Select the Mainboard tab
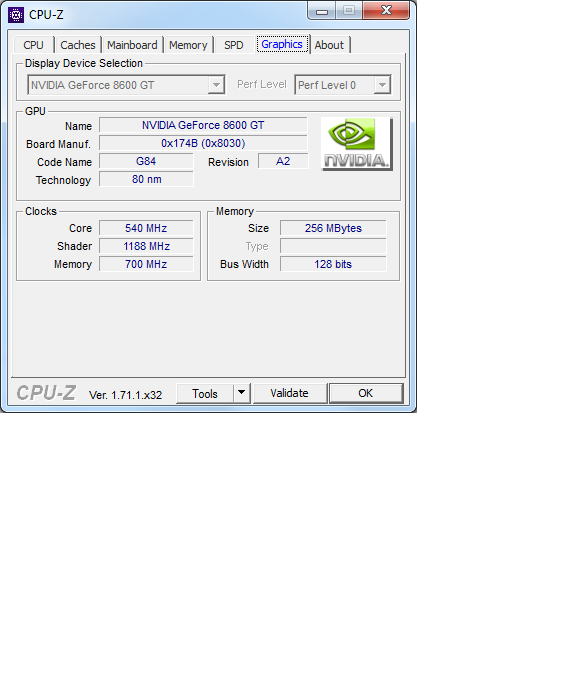The height and width of the screenshot is (673, 573). click(132, 45)
